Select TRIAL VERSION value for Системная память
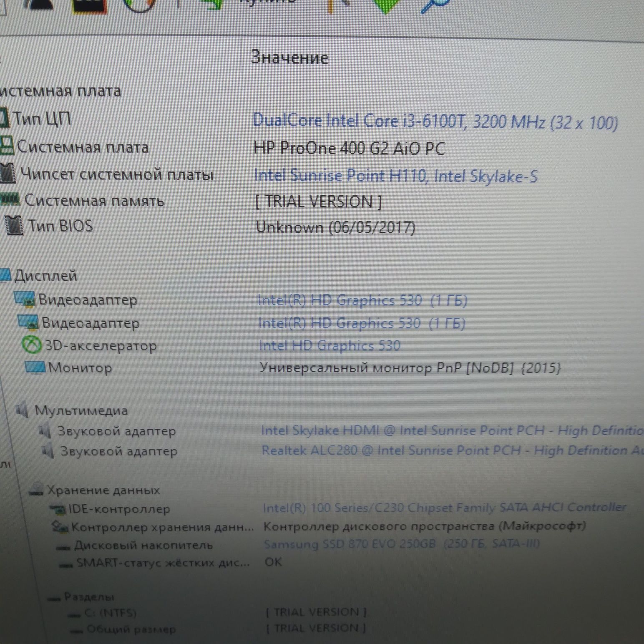 (x=318, y=202)
